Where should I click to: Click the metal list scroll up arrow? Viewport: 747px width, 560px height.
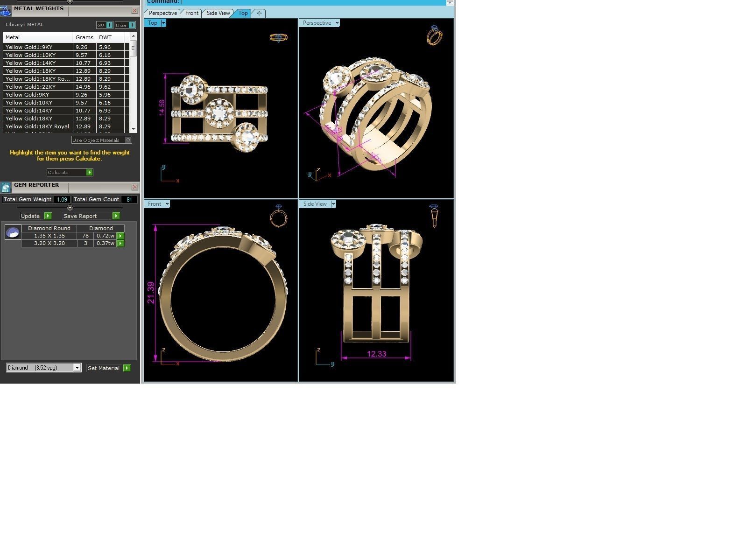tap(134, 36)
